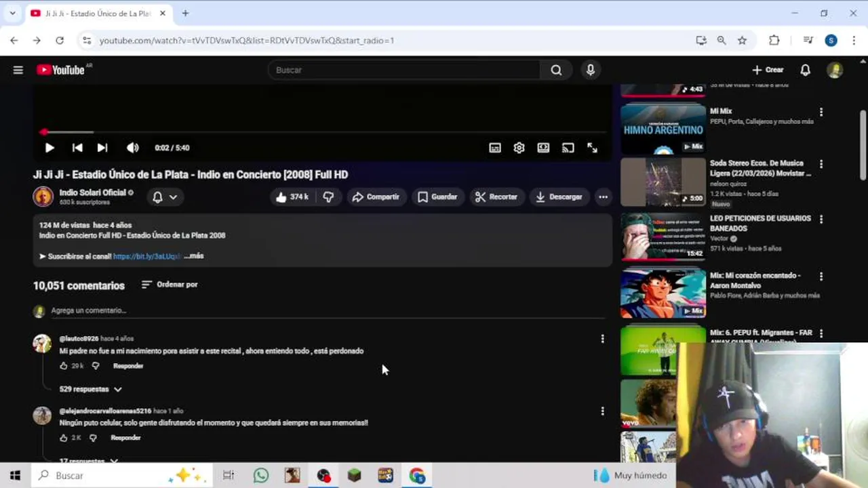Open the account avatar menu
This screenshot has width=868, height=488.
835,70
